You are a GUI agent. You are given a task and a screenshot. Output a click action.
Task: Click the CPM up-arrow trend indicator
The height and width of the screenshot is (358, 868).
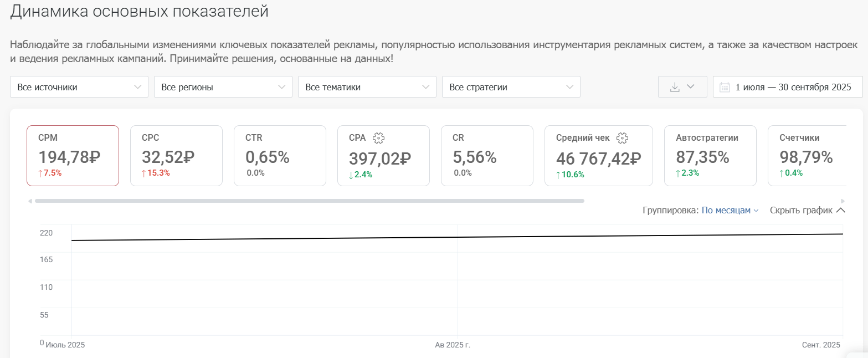point(40,173)
